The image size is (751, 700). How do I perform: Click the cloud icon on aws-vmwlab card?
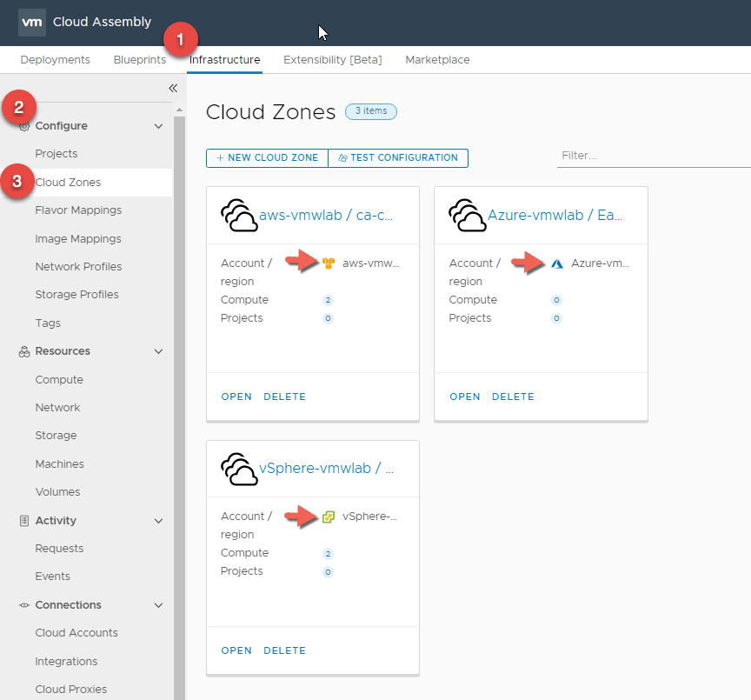pos(238,216)
